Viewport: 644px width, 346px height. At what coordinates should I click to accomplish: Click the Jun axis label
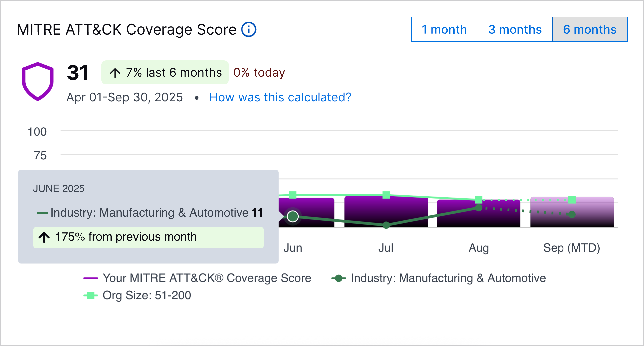[293, 248]
